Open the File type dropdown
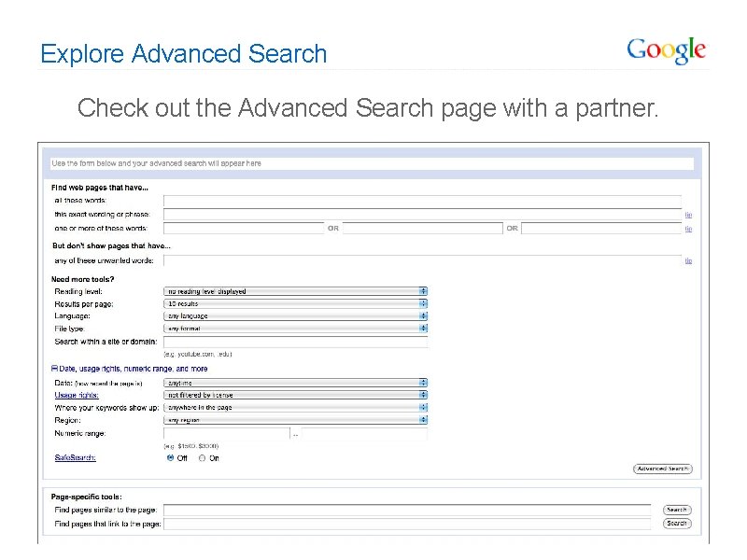The height and width of the screenshot is (560, 747). pyautogui.click(x=295, y=328)
